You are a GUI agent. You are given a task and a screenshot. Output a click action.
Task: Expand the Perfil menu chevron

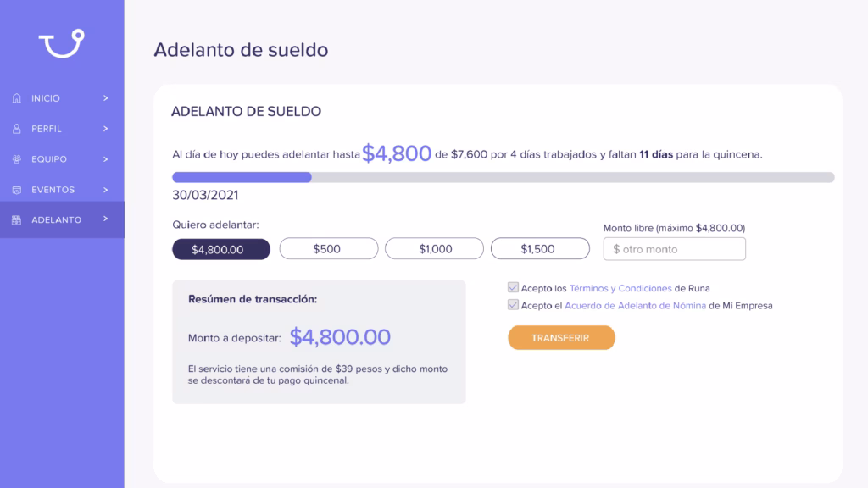(105, 129)
